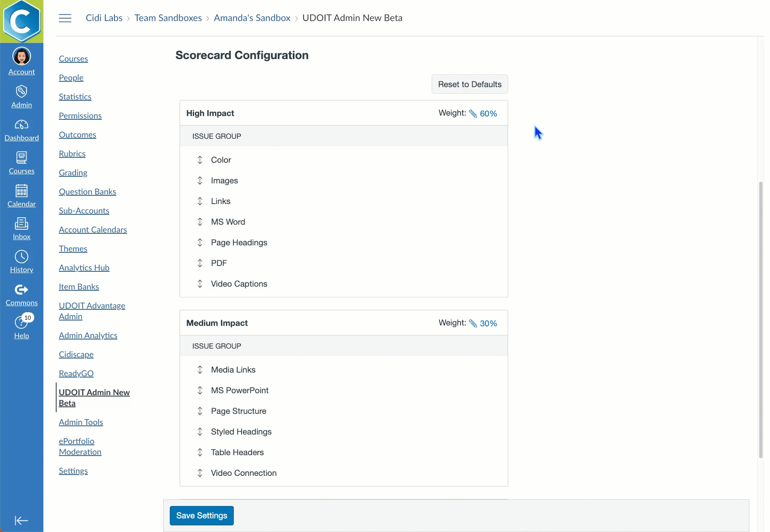The width and height of the screenshot is (770, 532).
Task: Open Admin Tools menu item
Action: tap(81, 422)
